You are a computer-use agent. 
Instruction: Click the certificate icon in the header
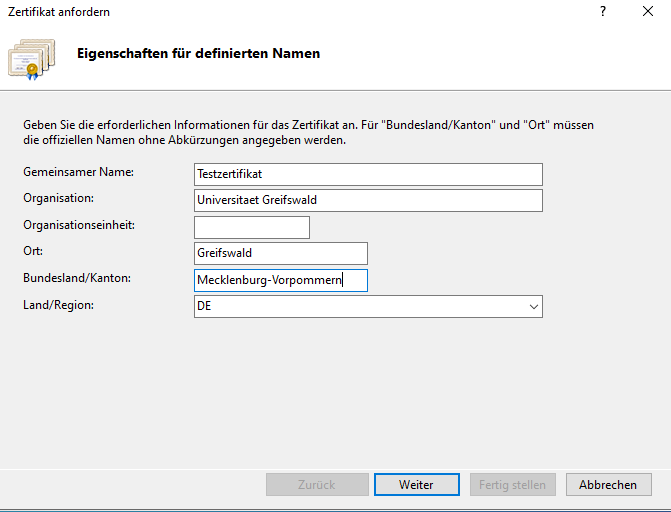(x=30, y=59)
